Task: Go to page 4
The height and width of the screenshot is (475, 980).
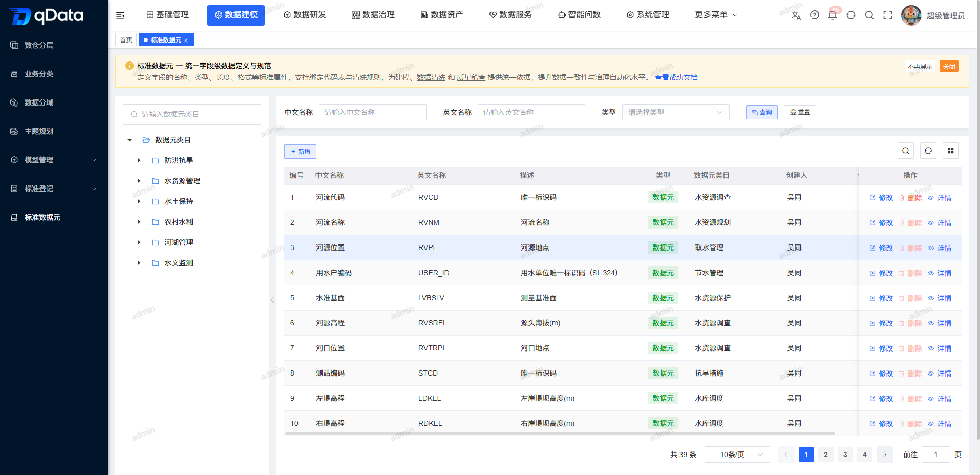Action: click(865, 455)
